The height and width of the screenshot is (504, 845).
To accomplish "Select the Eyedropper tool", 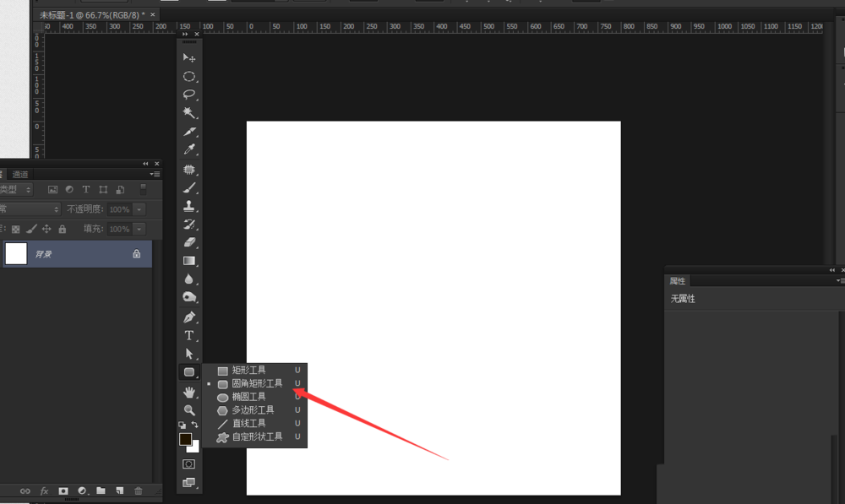I will (x=189, y=149).
